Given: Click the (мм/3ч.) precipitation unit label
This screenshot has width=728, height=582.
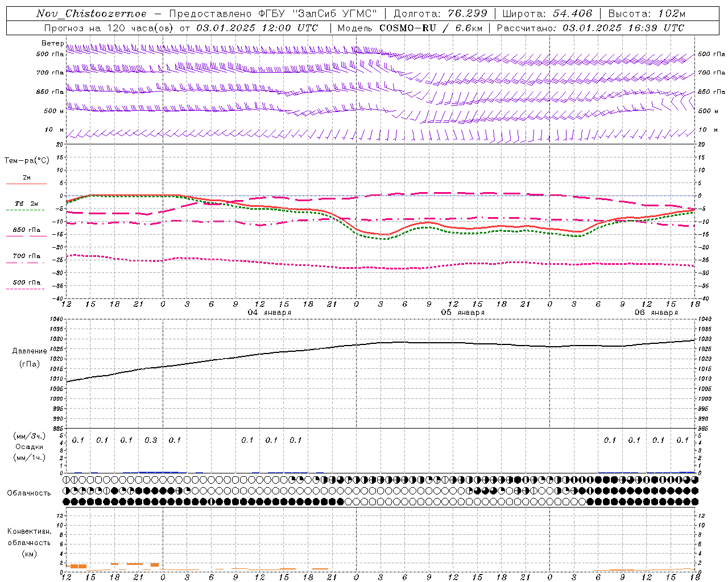Looking at the screenshot, I should point(30,436).
